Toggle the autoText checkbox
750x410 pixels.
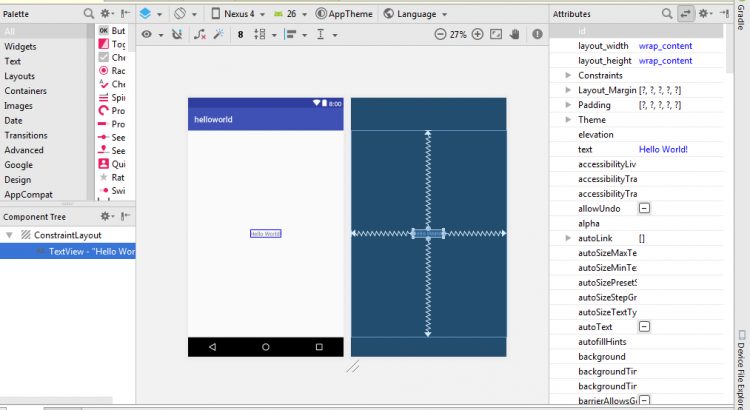point(644,327)
